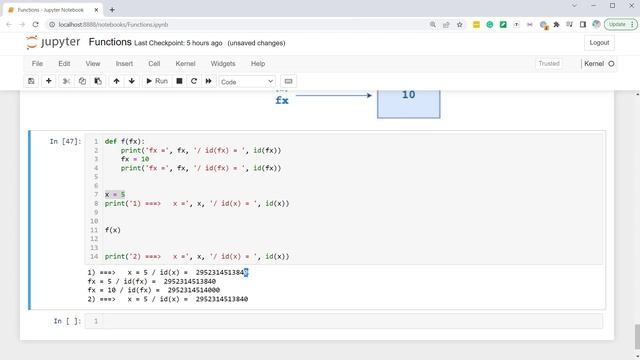Open browser zoom magnifier icon
The width and height of the screenshot is (640, 360).
coord(433,24)
